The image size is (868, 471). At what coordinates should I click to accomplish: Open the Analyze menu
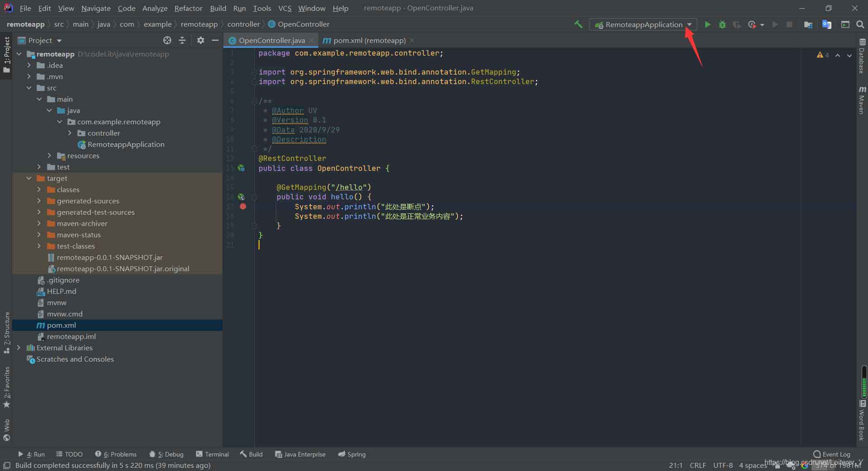pos(155,8)
